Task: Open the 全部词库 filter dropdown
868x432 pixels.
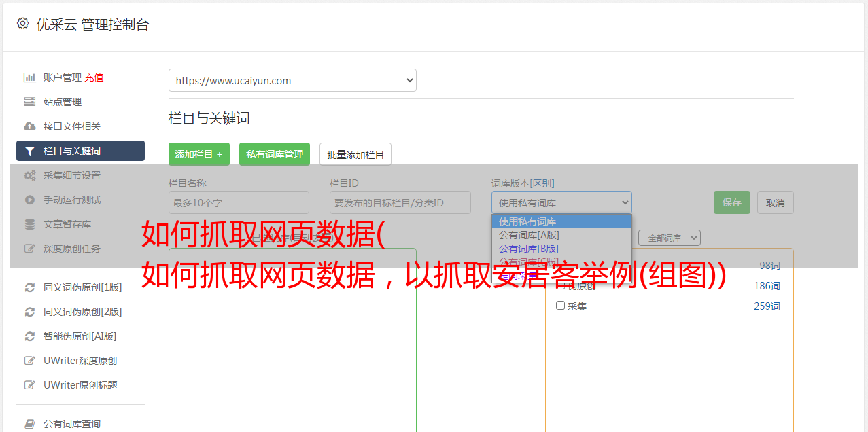Action: (670, 238)
